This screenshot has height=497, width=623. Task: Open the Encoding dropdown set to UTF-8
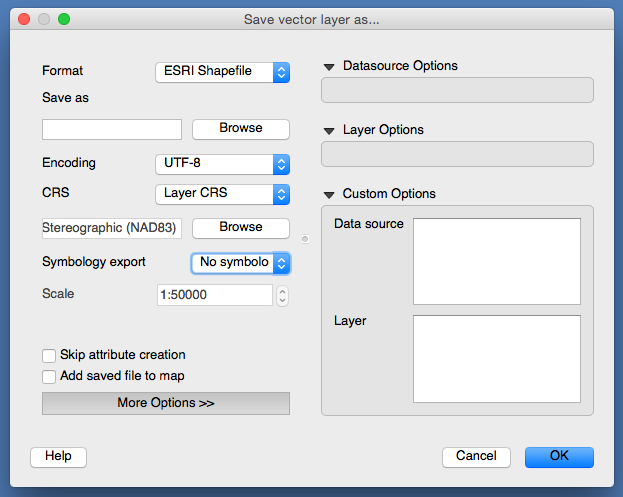point(222,164)
